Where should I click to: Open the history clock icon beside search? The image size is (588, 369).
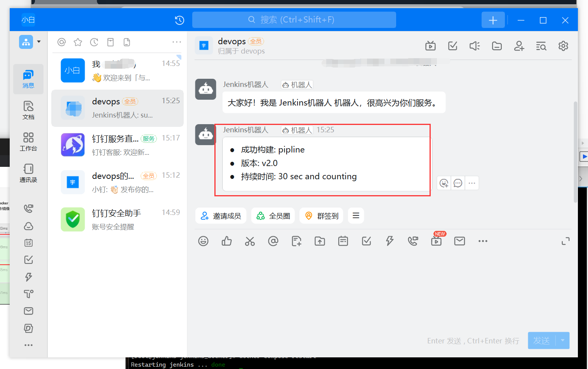(179, 20)
